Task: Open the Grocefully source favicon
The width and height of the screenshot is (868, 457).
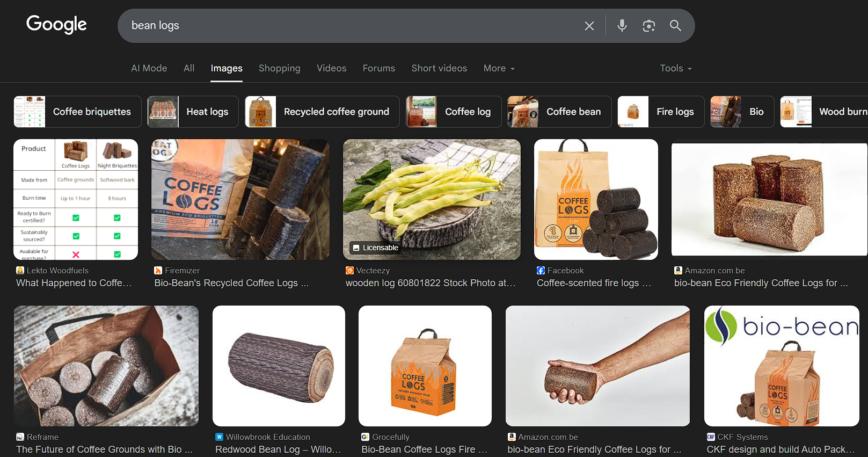Action: click(366, 437)
